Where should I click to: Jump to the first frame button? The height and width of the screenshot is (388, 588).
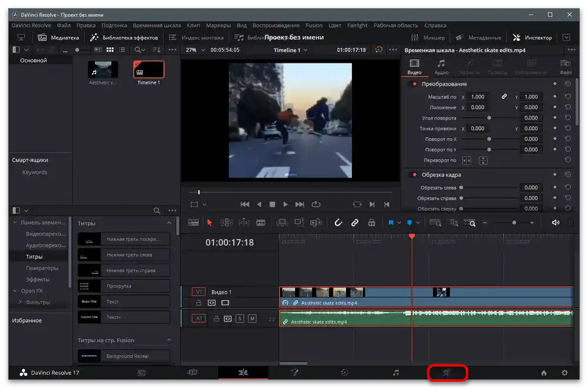click(x=245, y=204)
